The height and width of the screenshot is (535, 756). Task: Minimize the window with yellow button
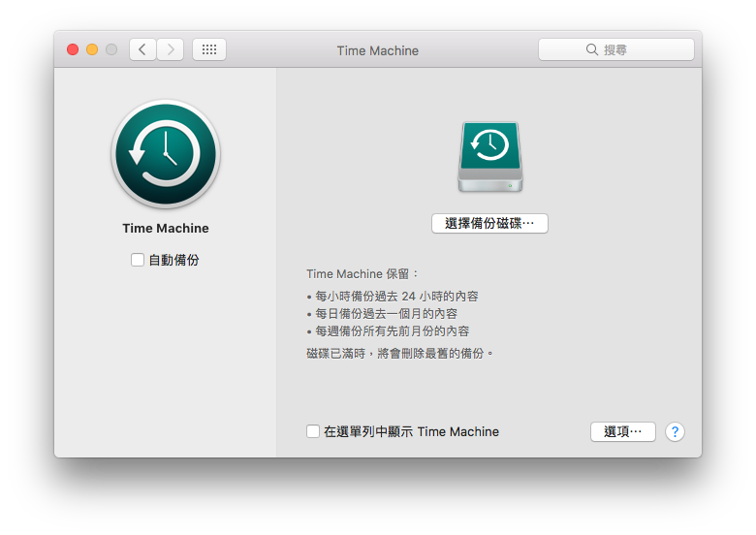pyautogui.click(x=92, y=49)
